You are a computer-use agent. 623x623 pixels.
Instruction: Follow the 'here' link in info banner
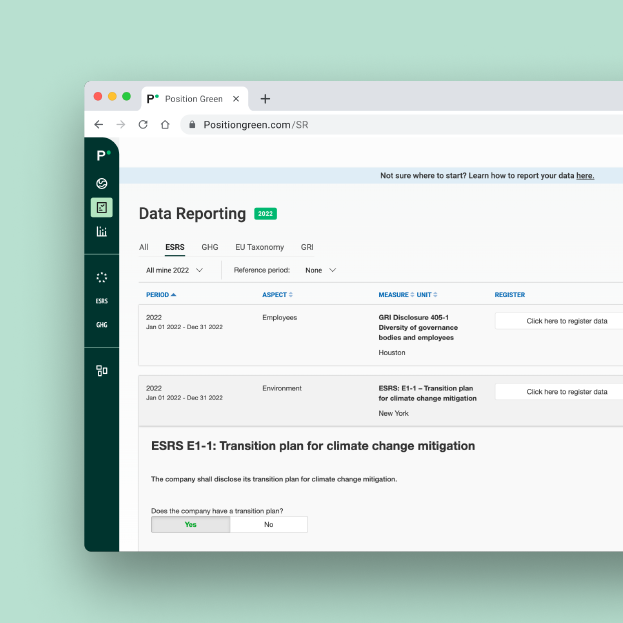coord(585,176)
